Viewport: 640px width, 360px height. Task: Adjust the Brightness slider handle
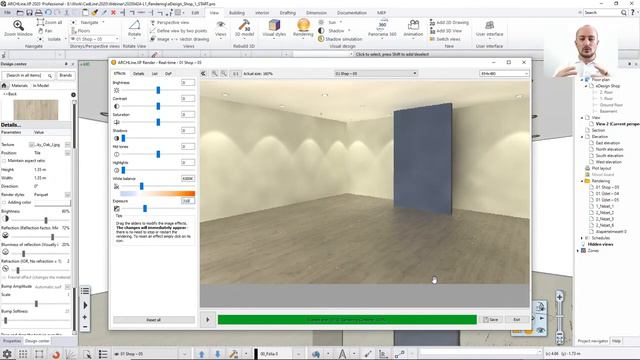point(158,90)
